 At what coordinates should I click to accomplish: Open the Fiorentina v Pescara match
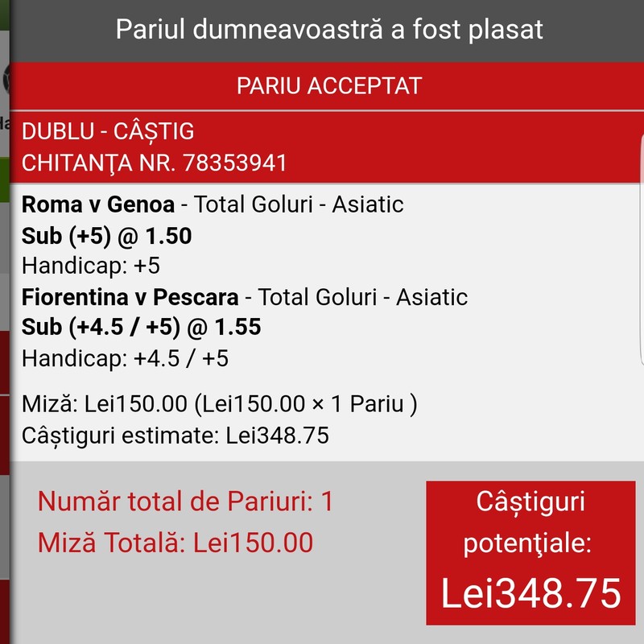tap(130, 297)
